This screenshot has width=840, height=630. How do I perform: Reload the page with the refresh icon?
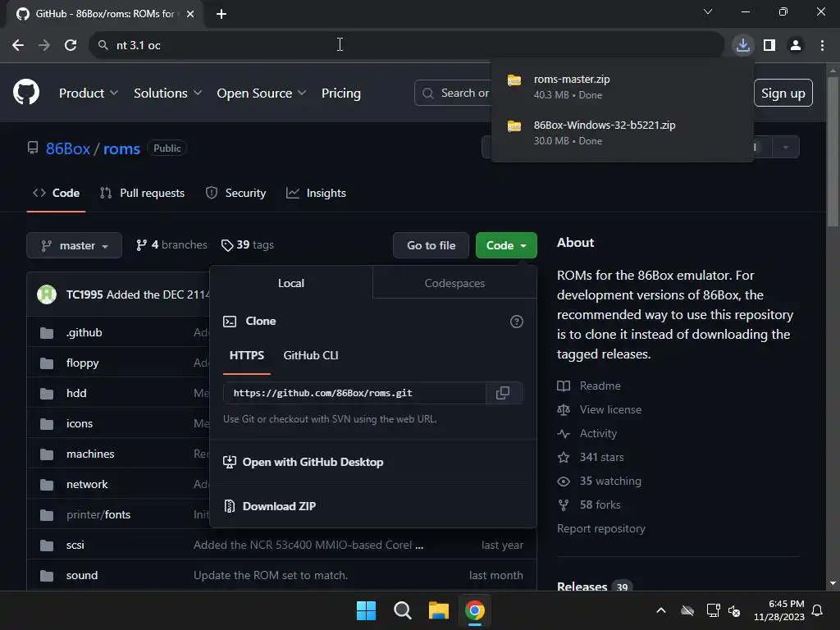pos(71,45)
